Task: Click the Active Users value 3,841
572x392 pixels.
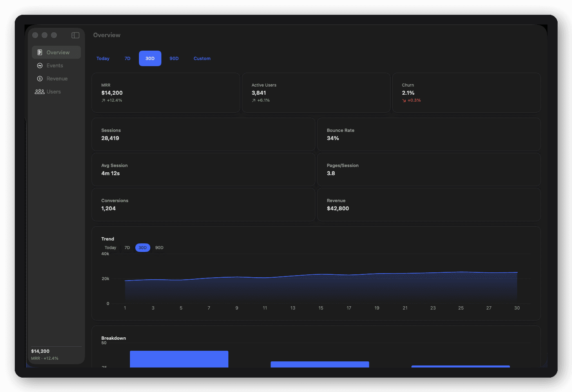Action: pyautogui.click(x=259, y=93)
